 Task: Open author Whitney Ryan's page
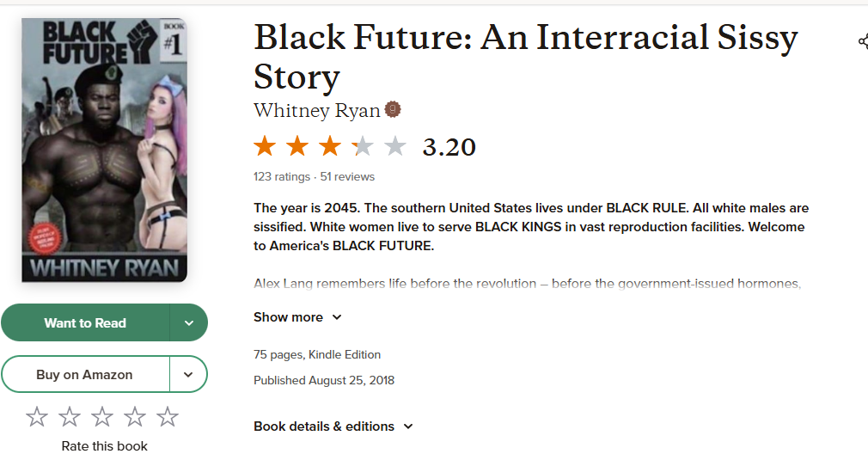tap(317, 111)
